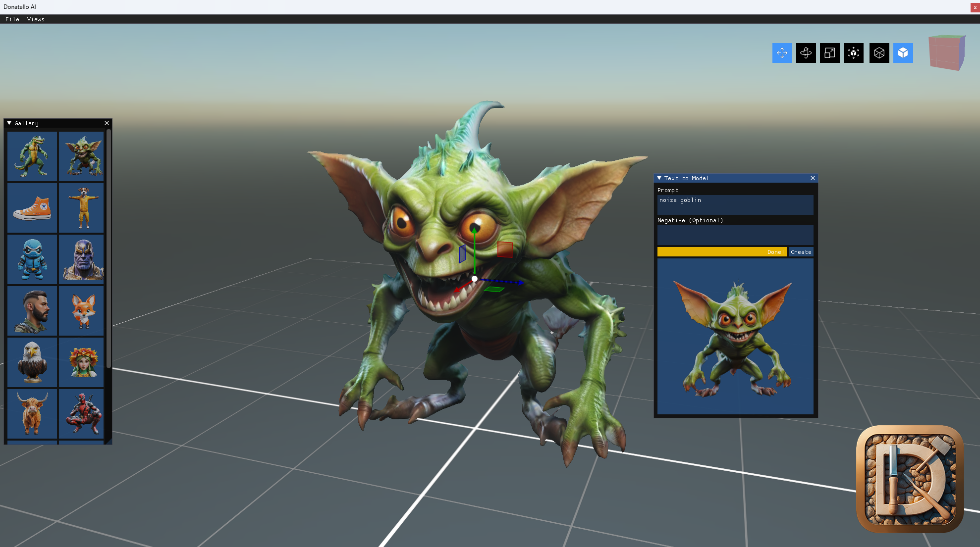Select the highland cow thumbnail in Gallery
The height and width of the screenshot is (547, 980).
click(x=32, y=414)
